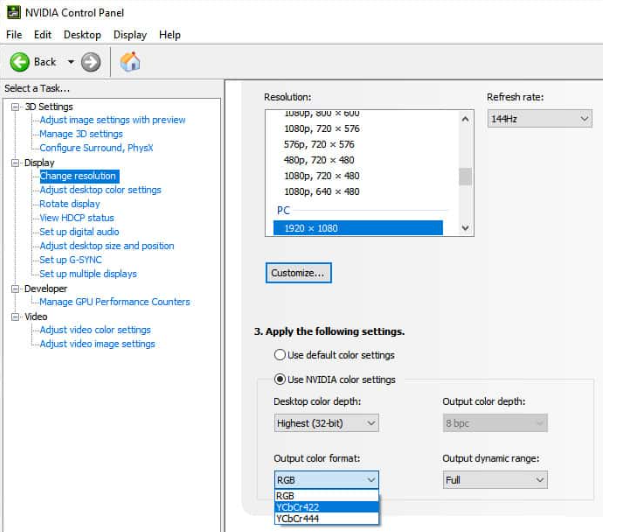This screenshot has height=532, width=619.
Task: Click resolution list scroll up arrow
Action: click(x=465, y=119)
